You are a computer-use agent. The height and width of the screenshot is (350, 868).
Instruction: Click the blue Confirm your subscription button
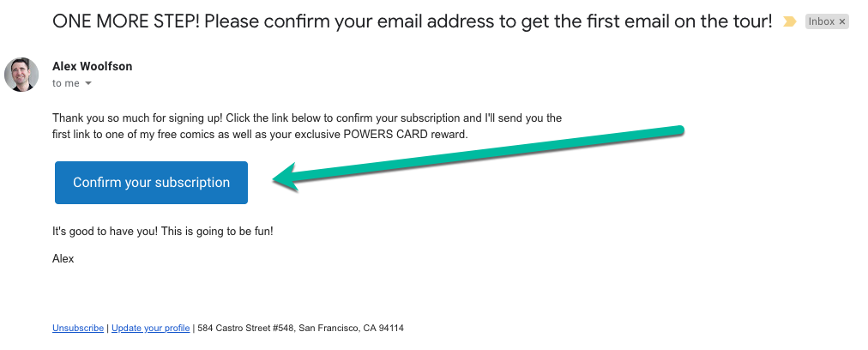(x=151, y=183)
